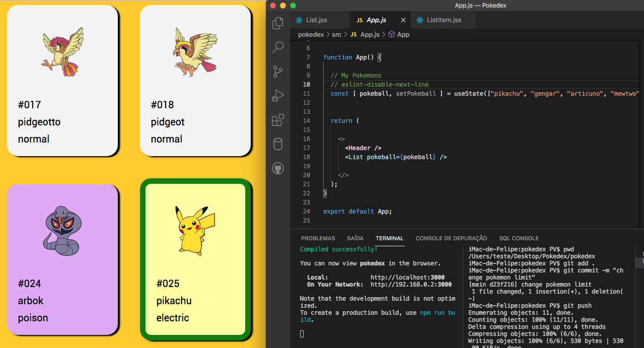Switch to the ListItem.jsx tab
The width and height of the screenshot is (644, 348).
pyautogui.click(x=443, y=20)
